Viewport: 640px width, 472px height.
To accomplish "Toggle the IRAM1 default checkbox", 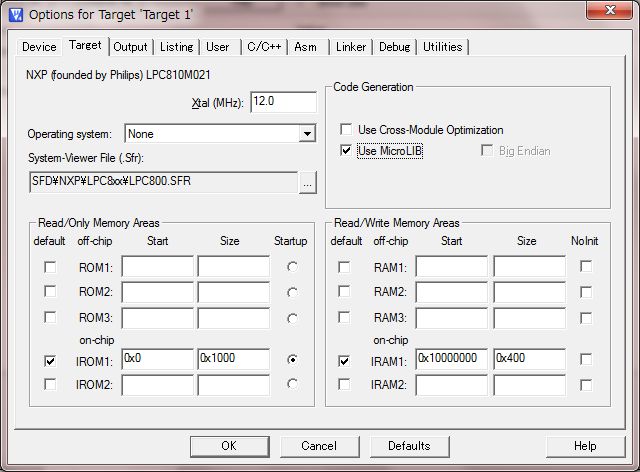I will 345,360.
